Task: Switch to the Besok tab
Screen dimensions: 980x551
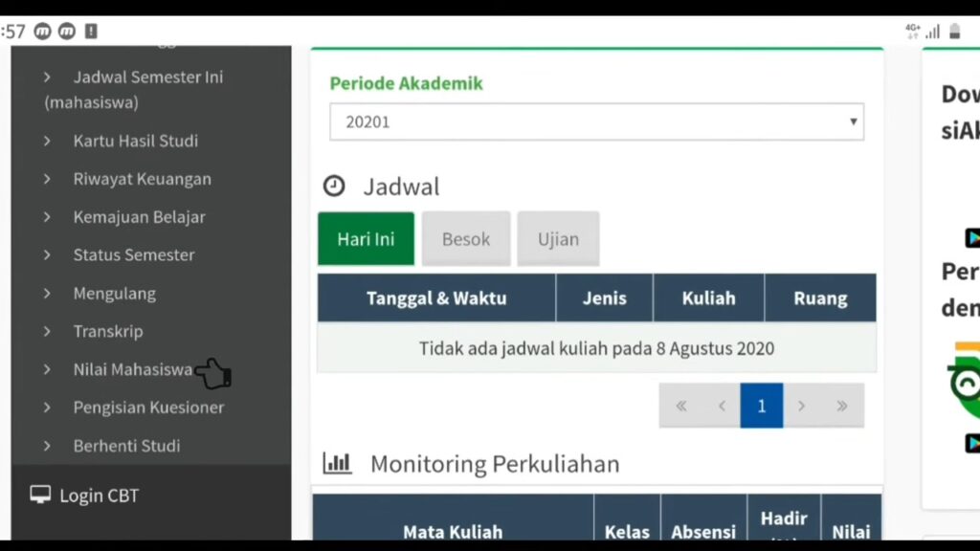Action: [465, 238]
